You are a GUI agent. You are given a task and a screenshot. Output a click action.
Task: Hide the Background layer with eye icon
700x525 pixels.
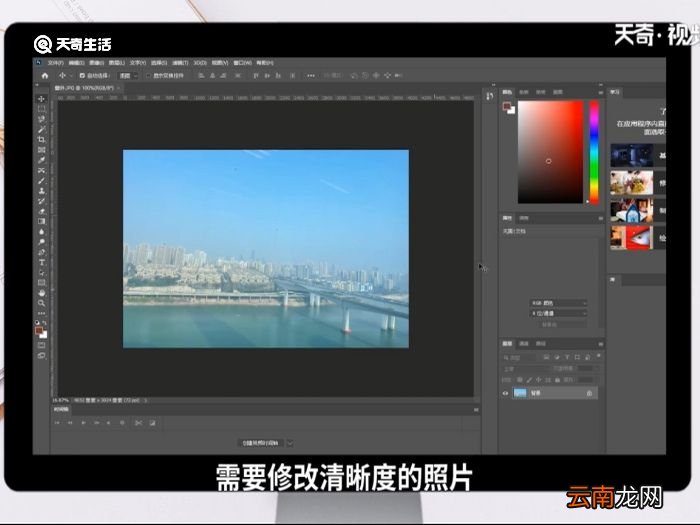(505, 393)
